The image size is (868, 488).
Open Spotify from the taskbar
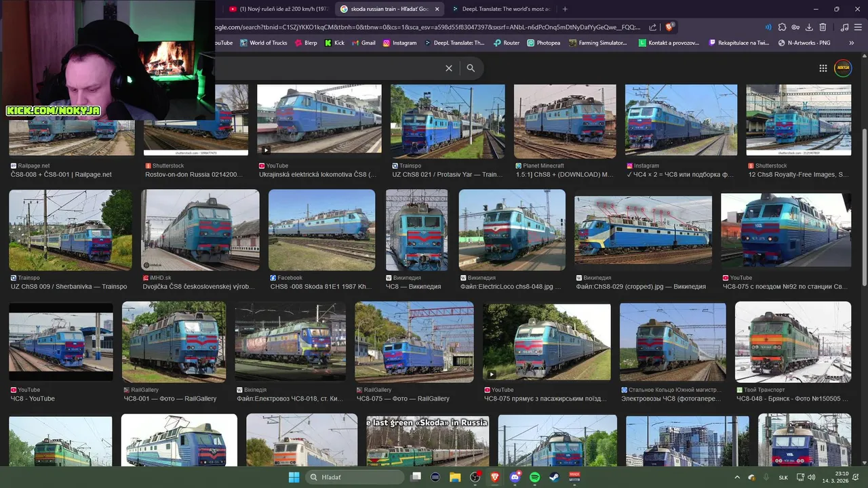click(534, 477)
